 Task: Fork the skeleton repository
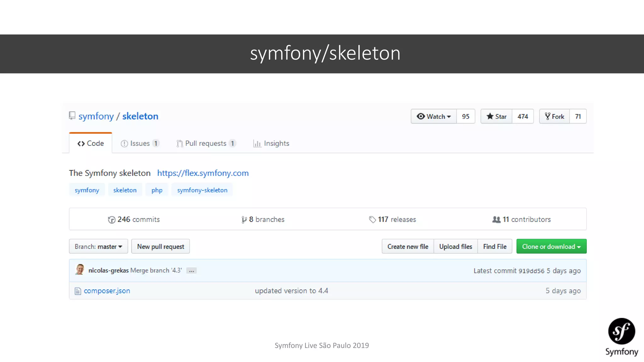[x=554, y=116]
